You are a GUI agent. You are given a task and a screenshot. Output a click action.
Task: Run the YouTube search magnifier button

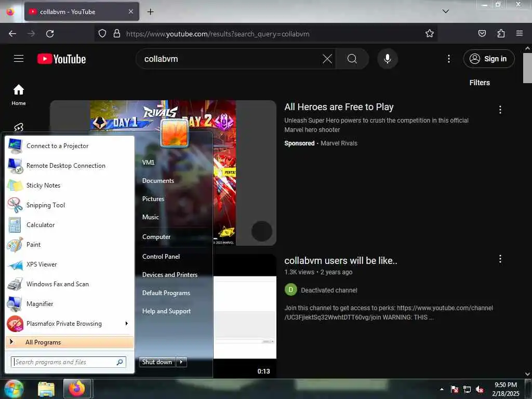pyautogui.click(x=352, y=59)
